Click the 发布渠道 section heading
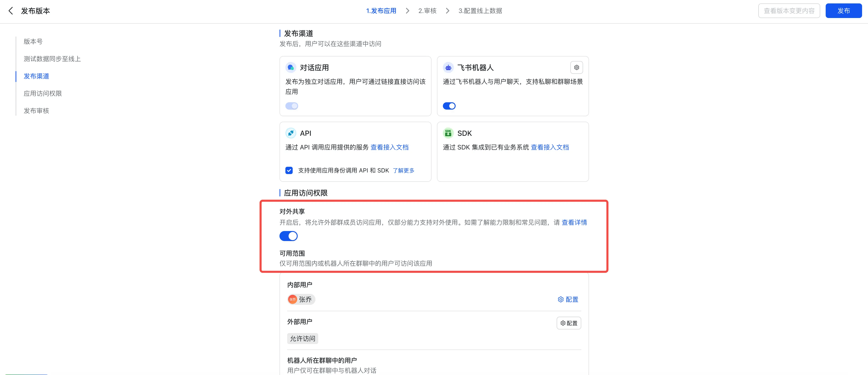 click(x=299, y=33)
